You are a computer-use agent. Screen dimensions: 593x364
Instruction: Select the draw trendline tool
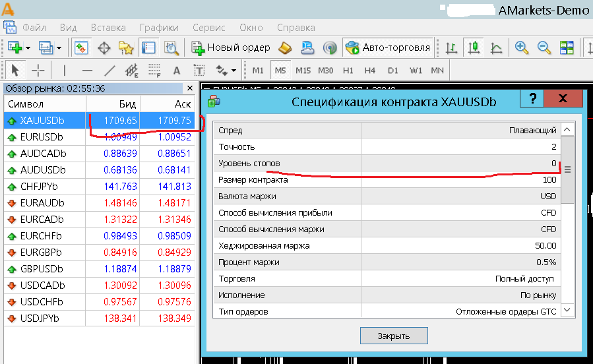click(109, 71)
